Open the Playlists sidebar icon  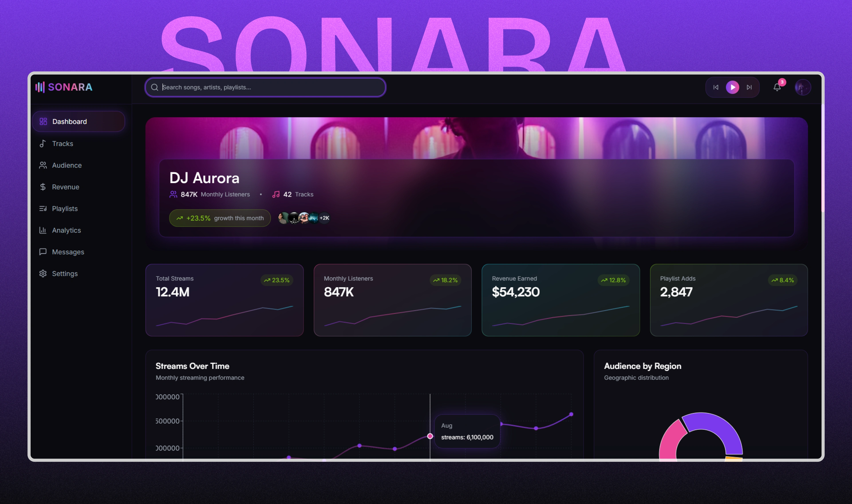click(43, 209)
